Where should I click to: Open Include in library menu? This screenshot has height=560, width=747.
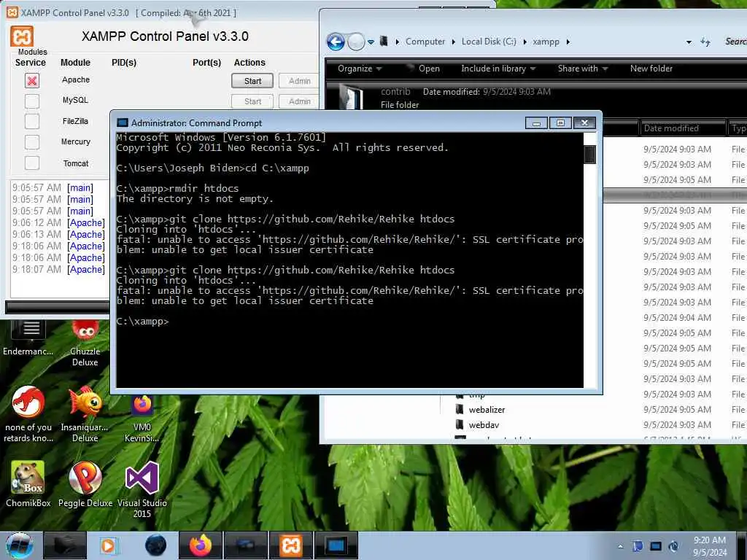coord(498,69)
